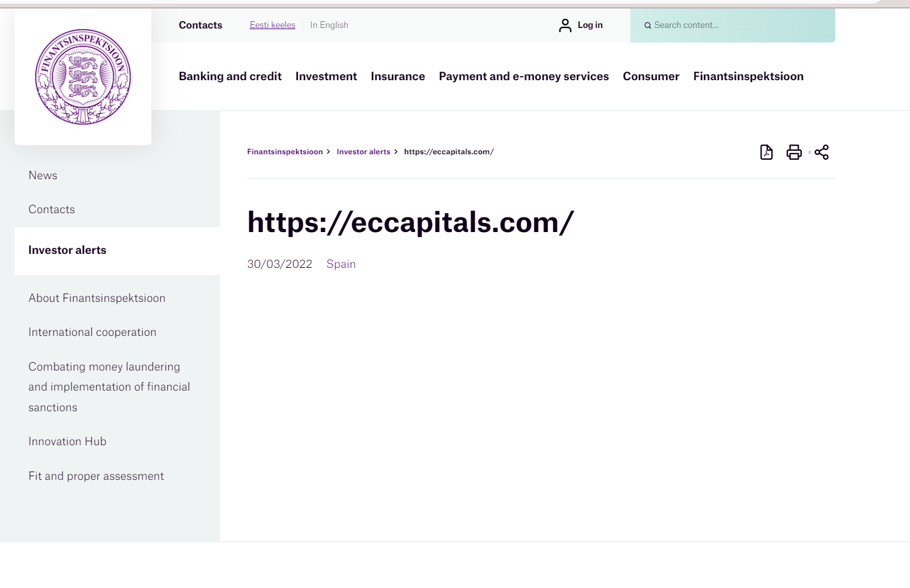This screenshot has height=588, width=910.
Task: Open Fit and proper assessment item
Action: [96, 476]
